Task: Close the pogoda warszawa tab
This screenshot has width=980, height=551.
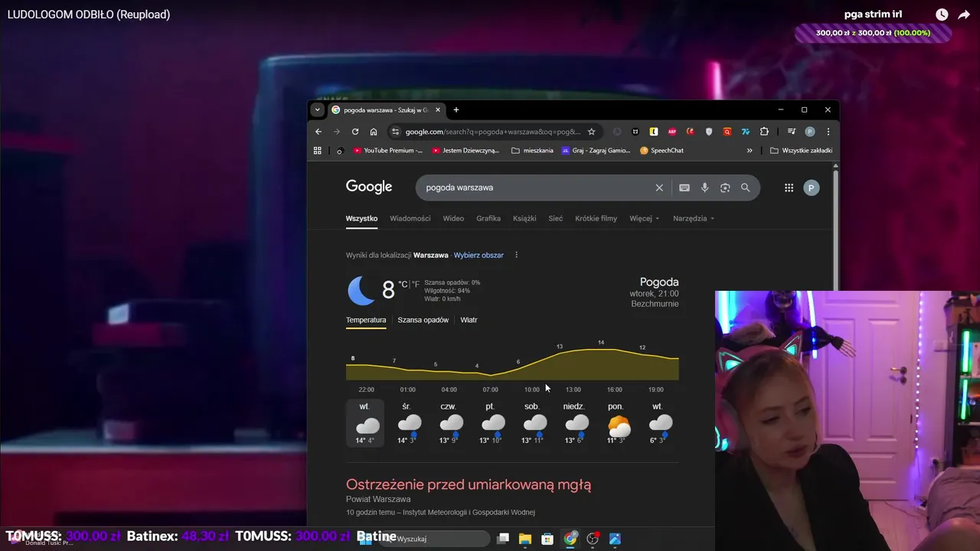Action: pos(438,109)
